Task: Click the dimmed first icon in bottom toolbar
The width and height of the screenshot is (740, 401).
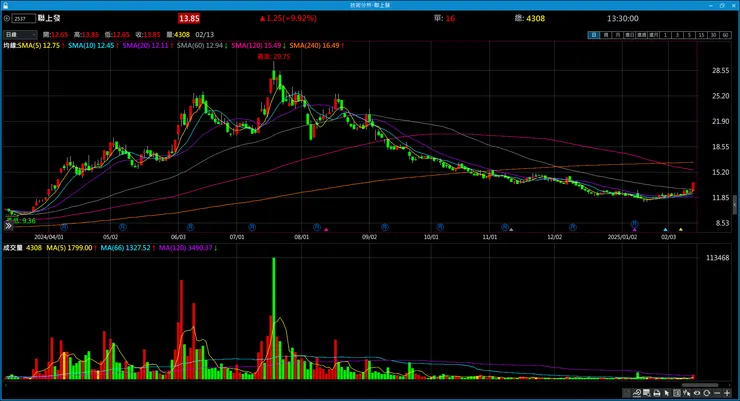Action: point(627,393)
